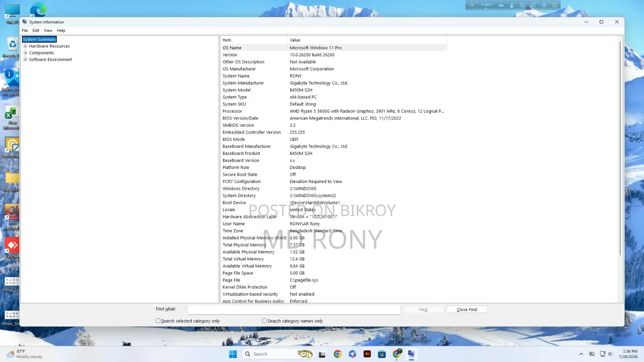Click into the 'Find what' input field
This screenshot has height=362, width=644.
(x=294, y=310)
